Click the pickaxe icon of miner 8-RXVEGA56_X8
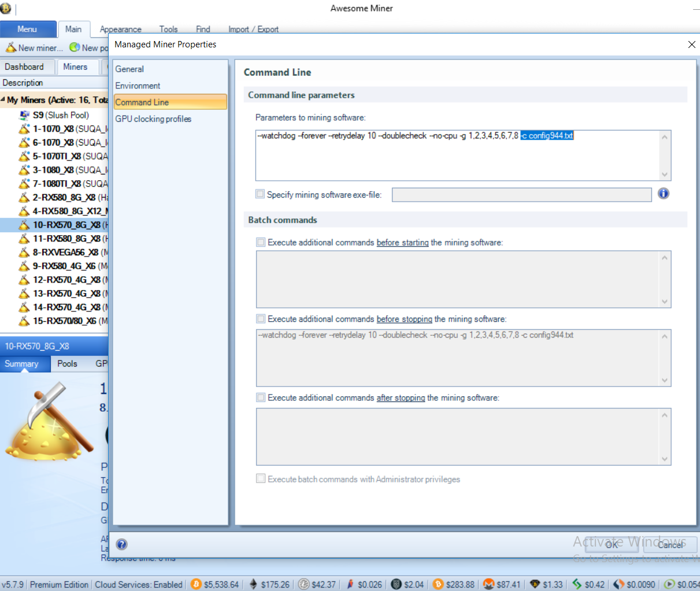This screenshot has width=700, height=591. click(24, 252)
